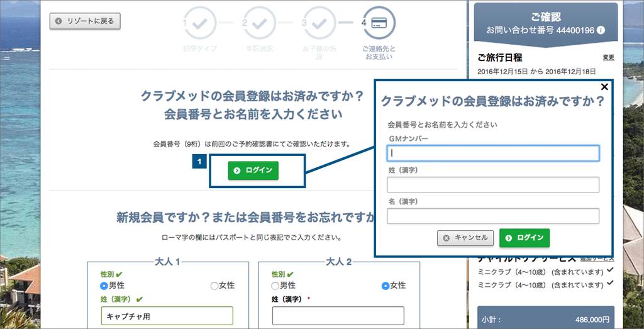The height and width of the screenshot is (329, 644).
Task: Select step 3 checkmark circle お子様の施設
Action: (x=319, y=23)
